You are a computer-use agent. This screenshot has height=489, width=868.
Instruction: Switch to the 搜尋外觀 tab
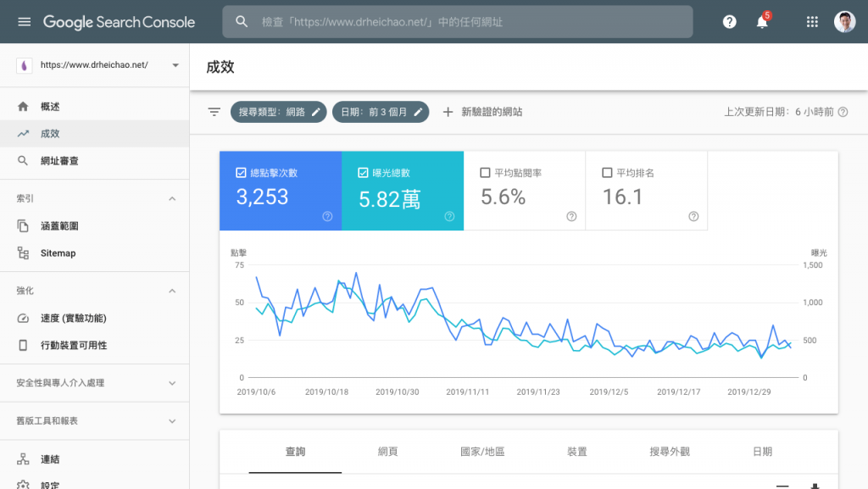coord(670,452)
